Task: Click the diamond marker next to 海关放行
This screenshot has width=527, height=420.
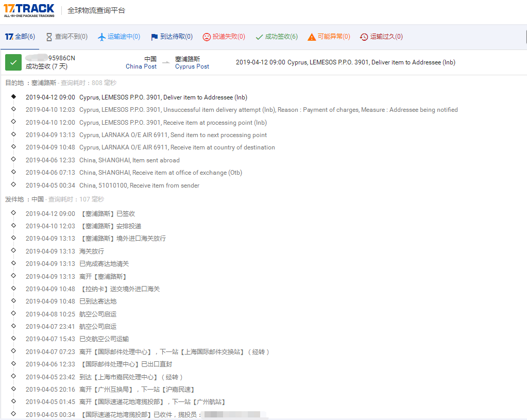Action: 13,251
